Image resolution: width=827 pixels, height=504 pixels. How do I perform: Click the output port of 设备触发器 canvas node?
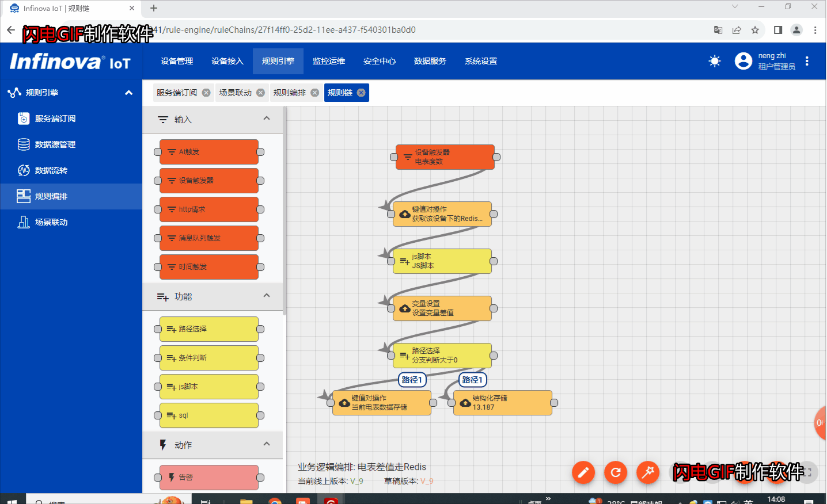coord(496,157)
